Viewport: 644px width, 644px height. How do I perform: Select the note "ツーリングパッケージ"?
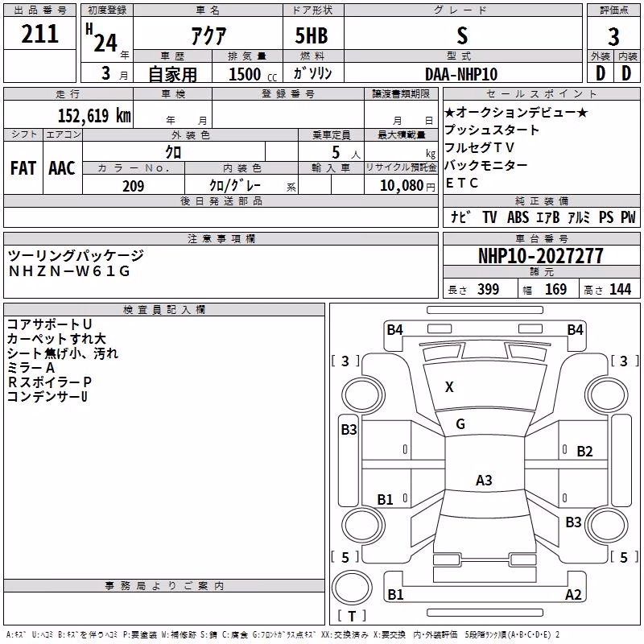(x=76, y=255)
